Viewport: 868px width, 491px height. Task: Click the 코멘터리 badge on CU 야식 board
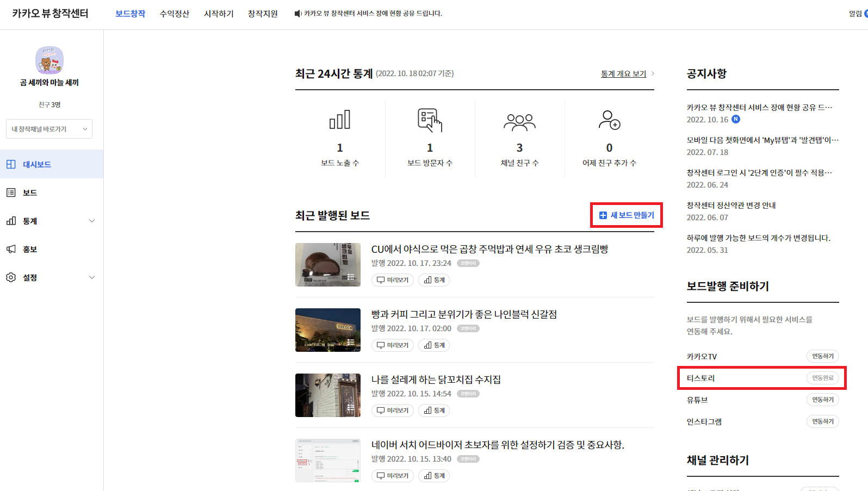point(468,263)
